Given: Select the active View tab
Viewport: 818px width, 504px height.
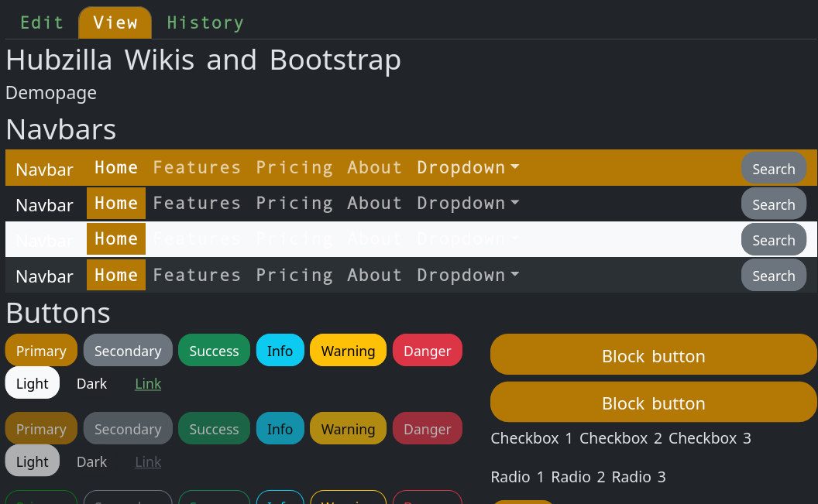Looking at the screenshot, I should [115, 22].
